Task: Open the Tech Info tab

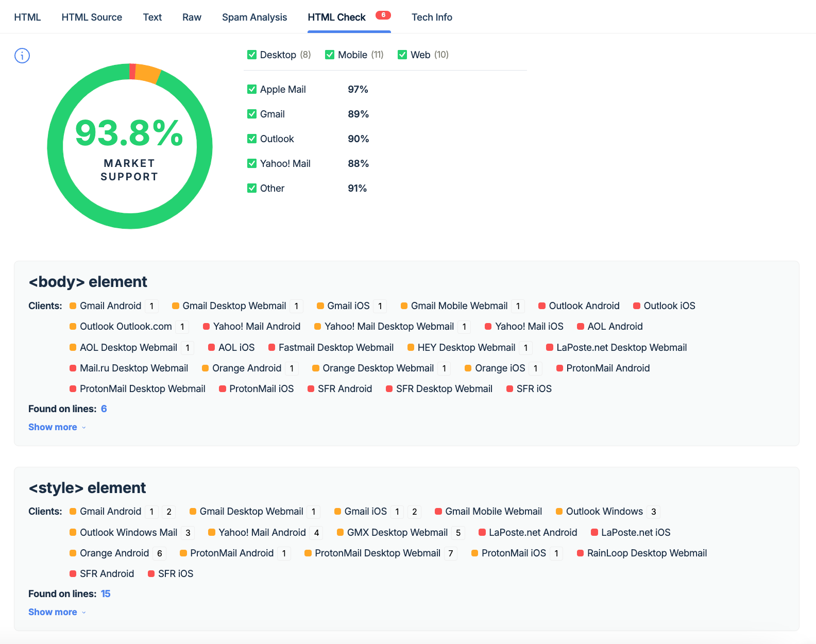Action: click(x=432, y=17)
